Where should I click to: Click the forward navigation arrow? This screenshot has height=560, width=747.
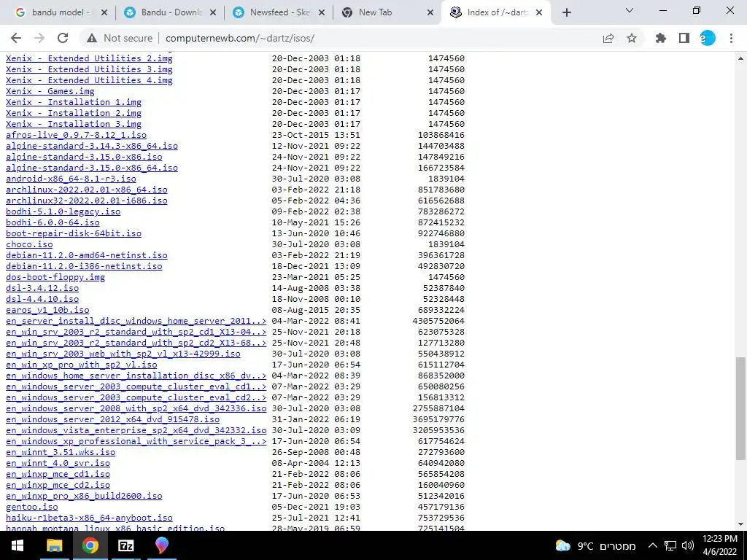(39, 38)
